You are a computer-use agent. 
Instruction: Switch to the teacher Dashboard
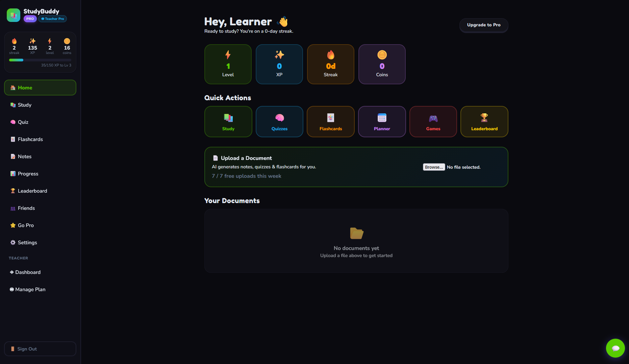click(x=28, y=272)
